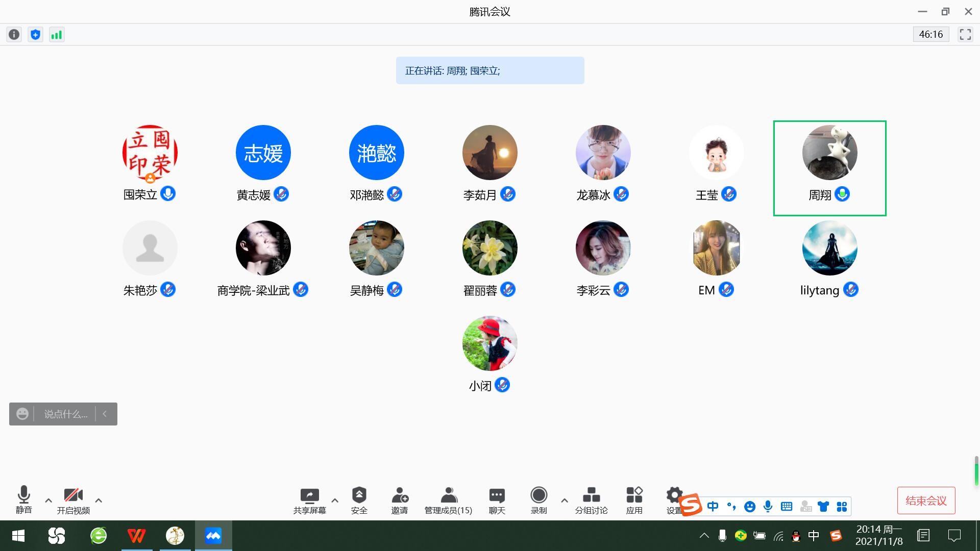Expand the arrow beside 共享屏幕
This screenshot has width=980, height=551.
coord(335,500)
